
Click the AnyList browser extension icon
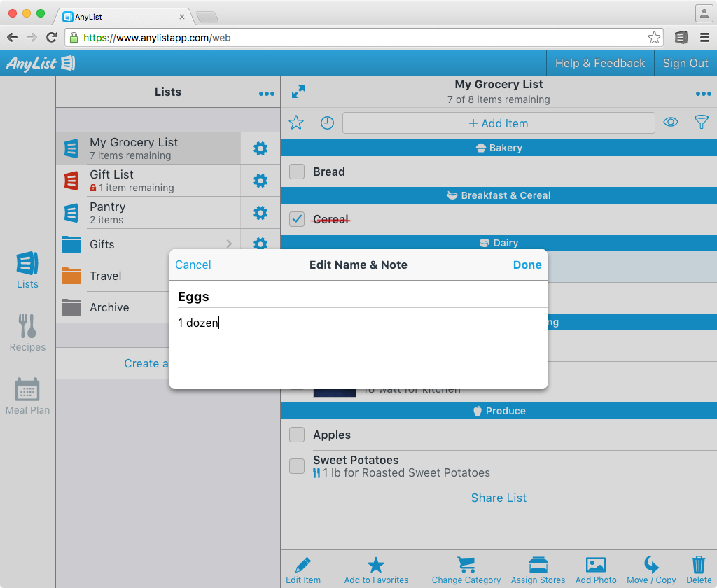tap(681, 38)
